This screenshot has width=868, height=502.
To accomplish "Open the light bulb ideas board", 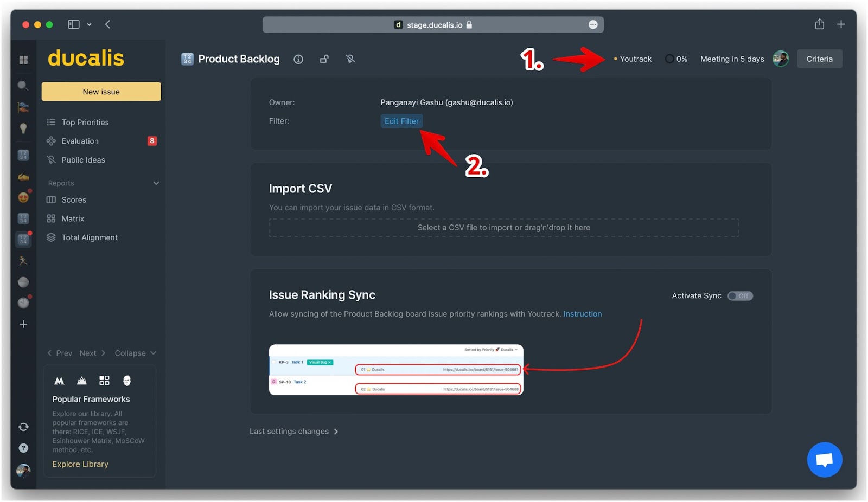I will click(x=23, y=128).
